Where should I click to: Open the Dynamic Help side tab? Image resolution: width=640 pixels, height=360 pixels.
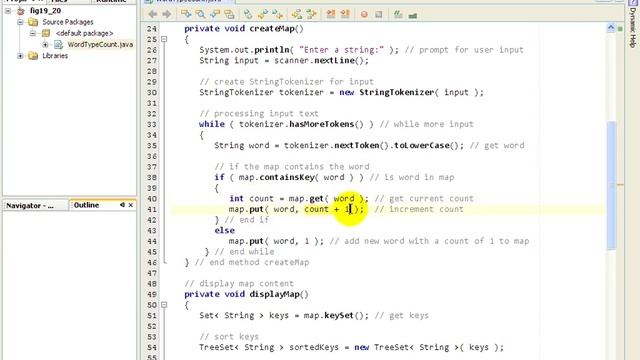coord(633,27)
